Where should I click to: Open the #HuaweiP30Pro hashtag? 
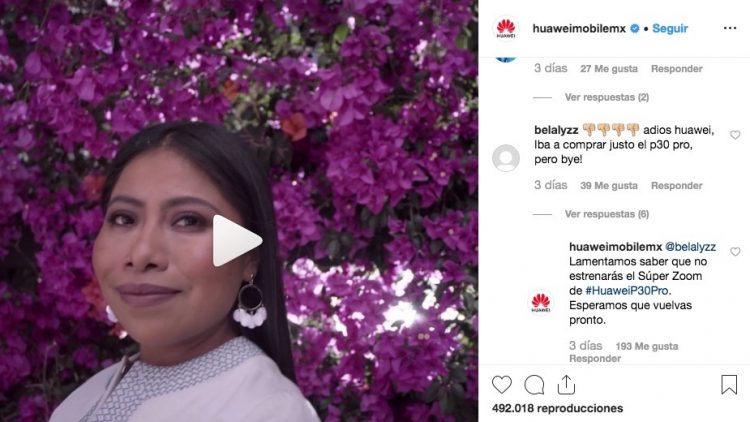(627, 290)
